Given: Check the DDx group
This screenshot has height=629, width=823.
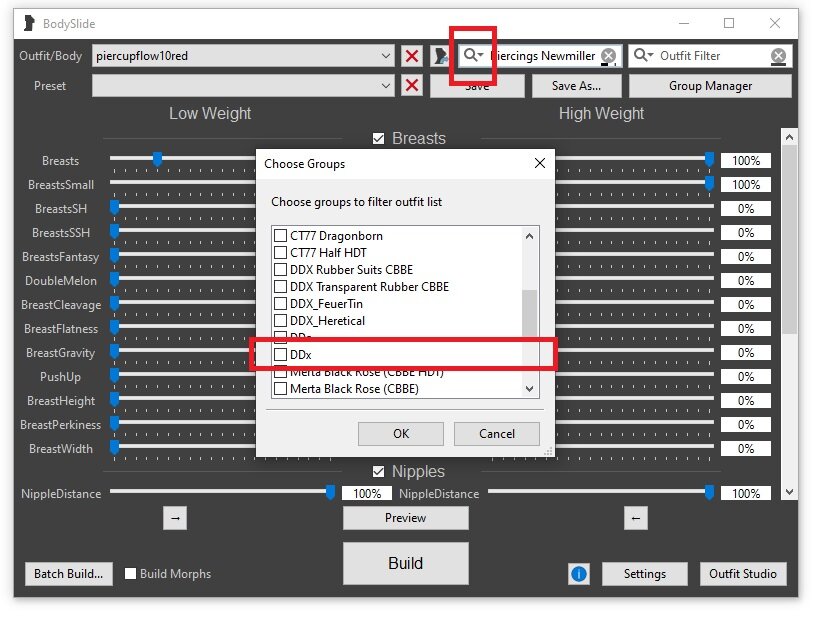Looking at the screenshot, I should click(x=281, y=354).
